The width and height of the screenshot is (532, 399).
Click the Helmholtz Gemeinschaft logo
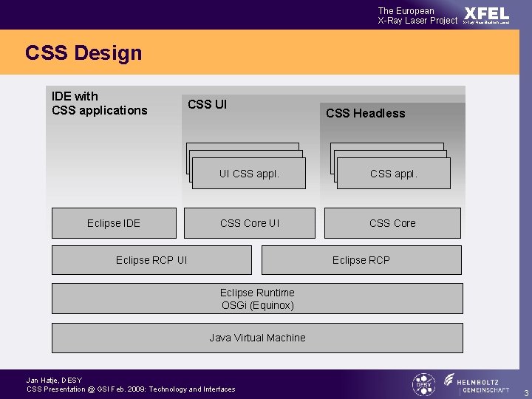point(477,384)
